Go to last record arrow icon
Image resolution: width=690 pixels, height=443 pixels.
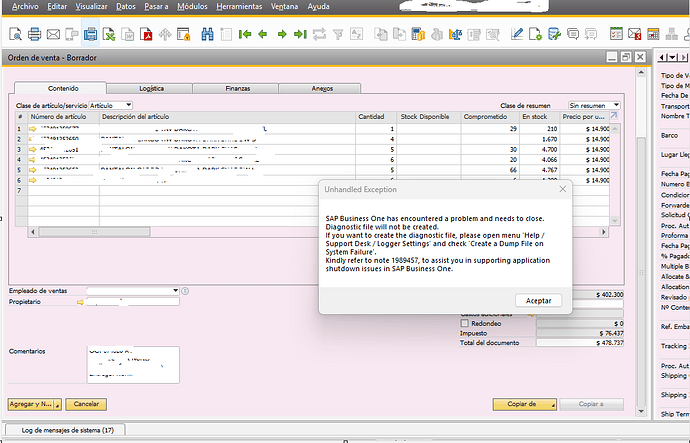pyautogui.click(x=300, y=34)
